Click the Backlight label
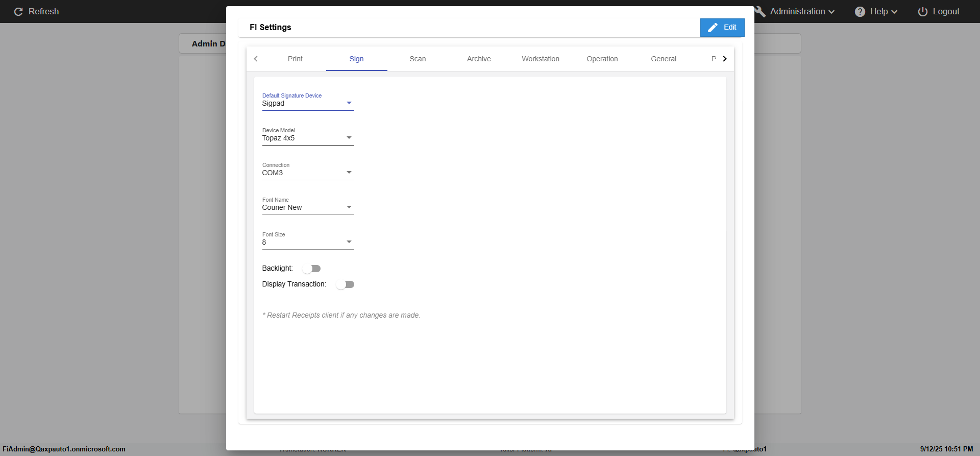Screen dimensions: 980x456 click(x=277, y=269)
